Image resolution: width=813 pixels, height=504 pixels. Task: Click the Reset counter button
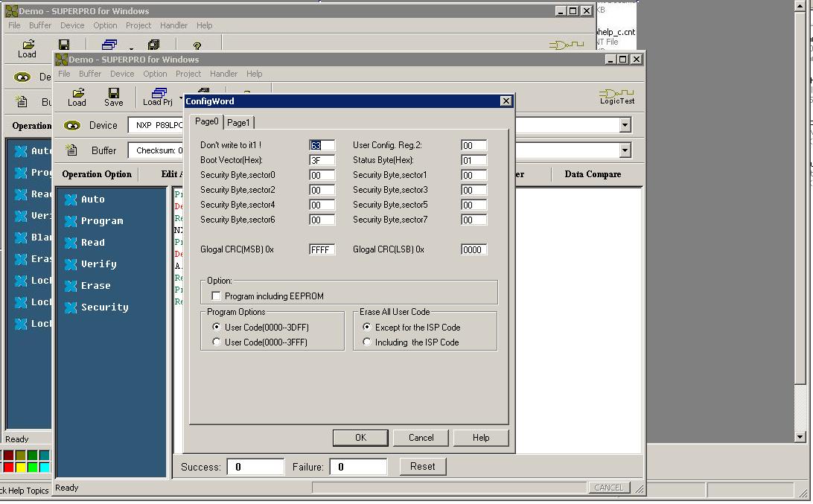tap(422, 467)
